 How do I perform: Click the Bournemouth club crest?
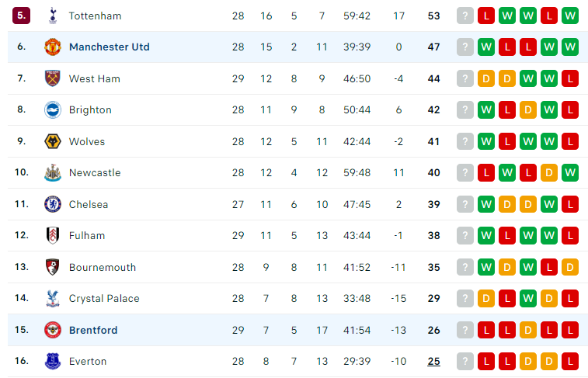tap(53, 267)
